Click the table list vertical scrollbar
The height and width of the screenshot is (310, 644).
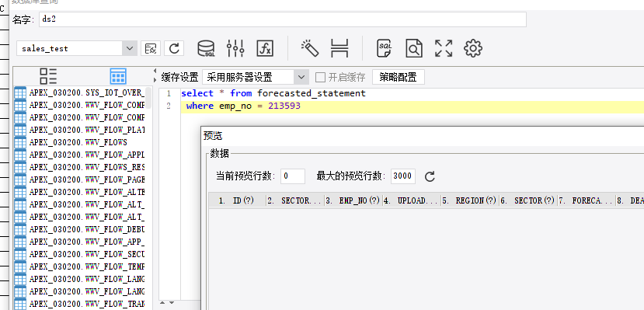pos(148,98)
